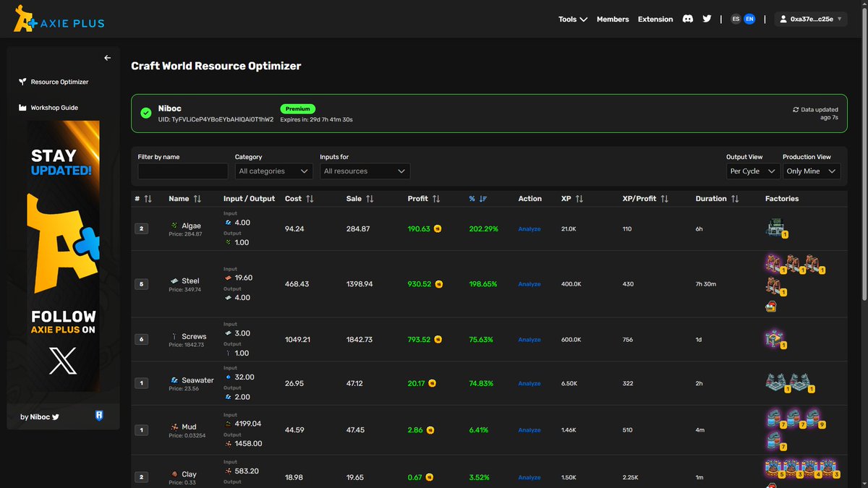
Task: Click the Steel resource name
Action: click(190, 281)
